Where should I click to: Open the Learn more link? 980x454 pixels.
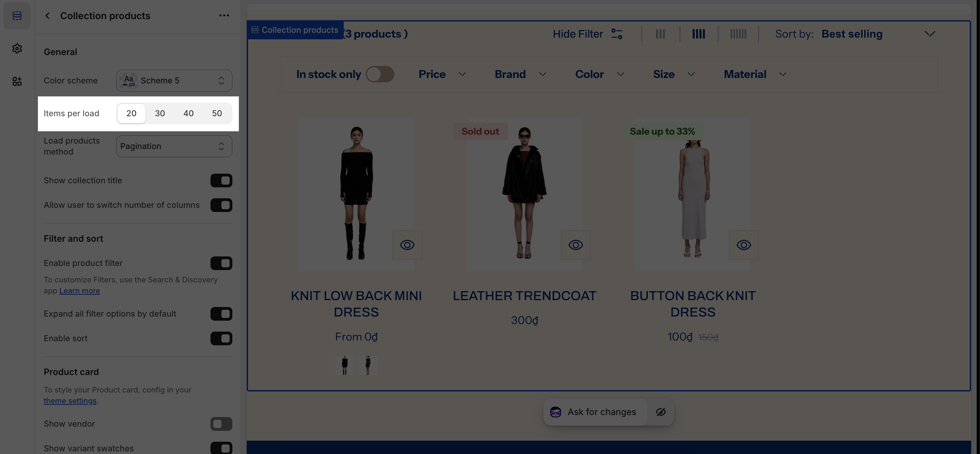coord(80,291)
